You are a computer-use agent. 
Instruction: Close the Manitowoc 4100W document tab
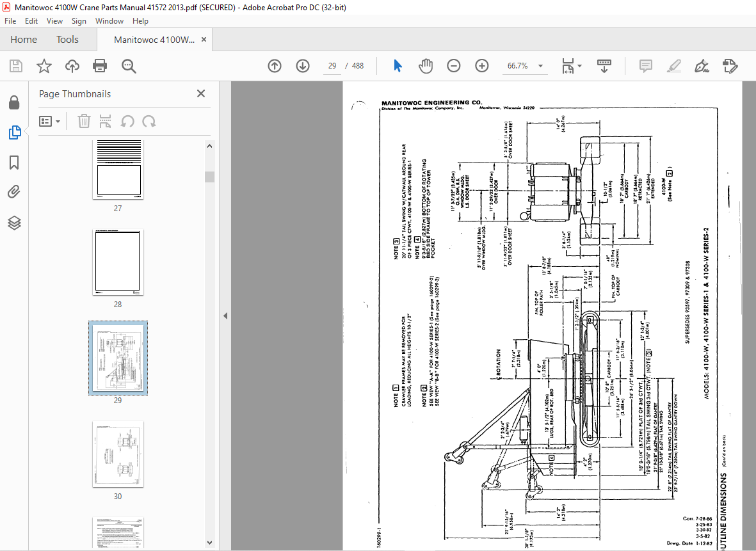204,40
